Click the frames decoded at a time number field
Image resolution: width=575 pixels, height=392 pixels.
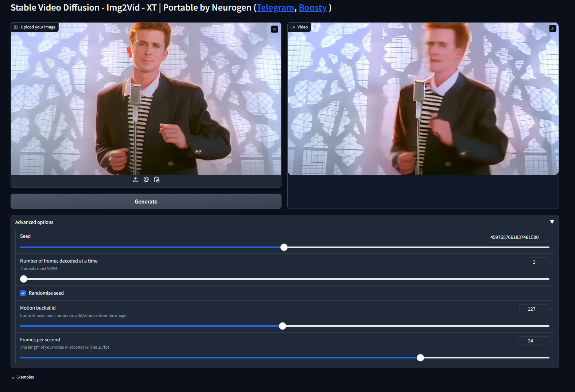click(x=536, y=262)
